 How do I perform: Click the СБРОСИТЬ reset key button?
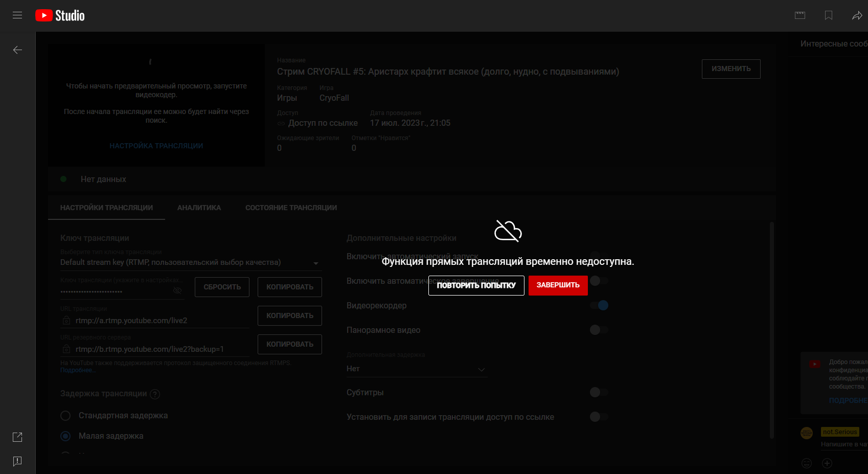click(222, 287)
